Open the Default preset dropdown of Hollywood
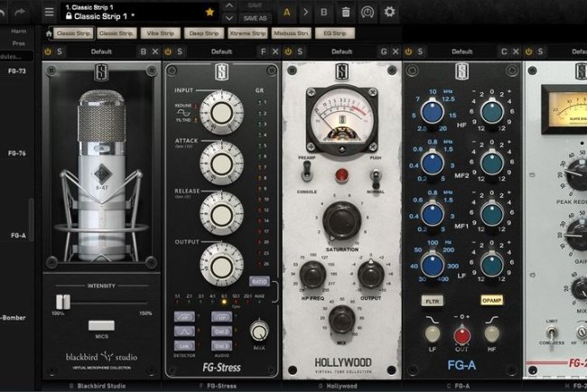 [x=341, y=51]
